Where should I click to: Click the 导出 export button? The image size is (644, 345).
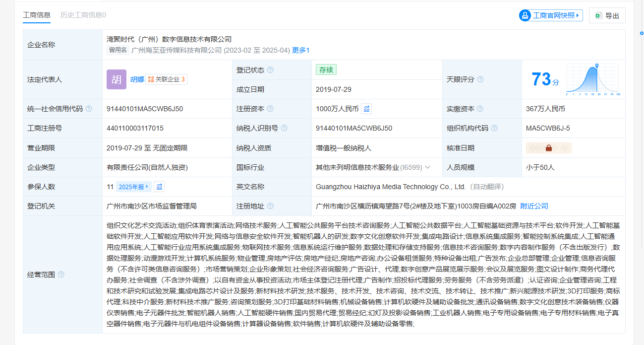point(607,15)
